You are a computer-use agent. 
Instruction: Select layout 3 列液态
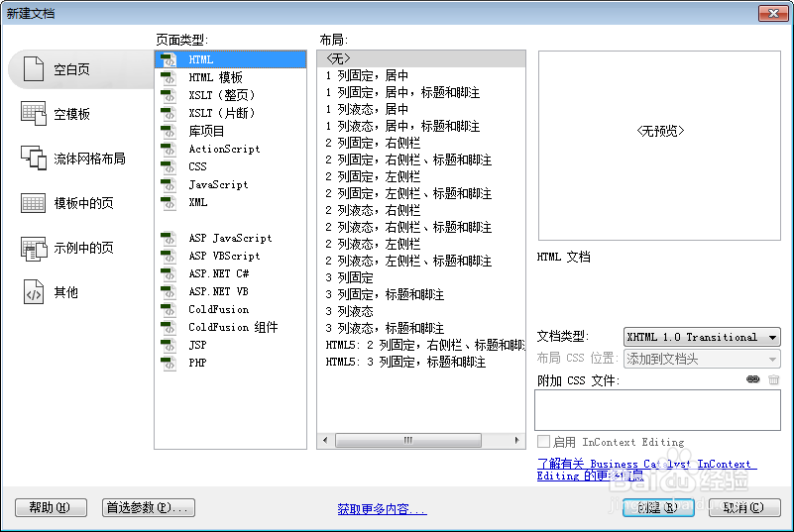(x=421, y=311)
